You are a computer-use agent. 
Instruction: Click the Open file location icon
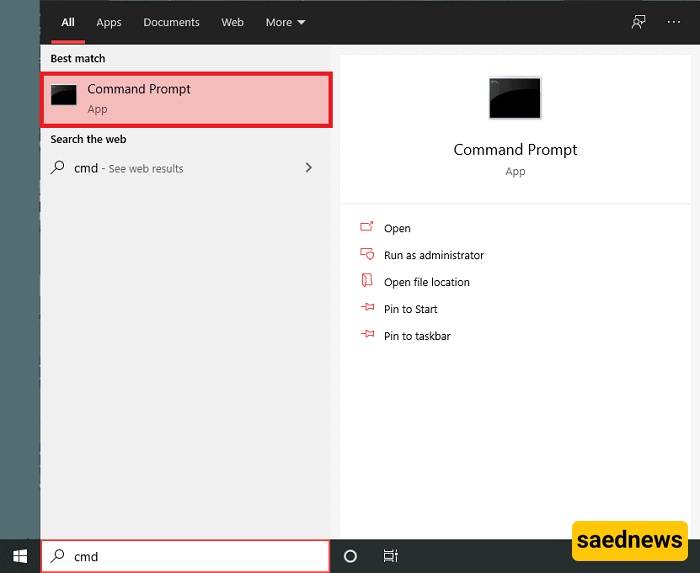[367, 280]
